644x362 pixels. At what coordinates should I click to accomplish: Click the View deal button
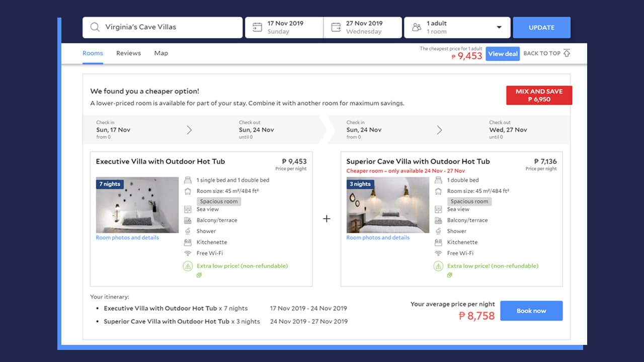click(503, 54)
